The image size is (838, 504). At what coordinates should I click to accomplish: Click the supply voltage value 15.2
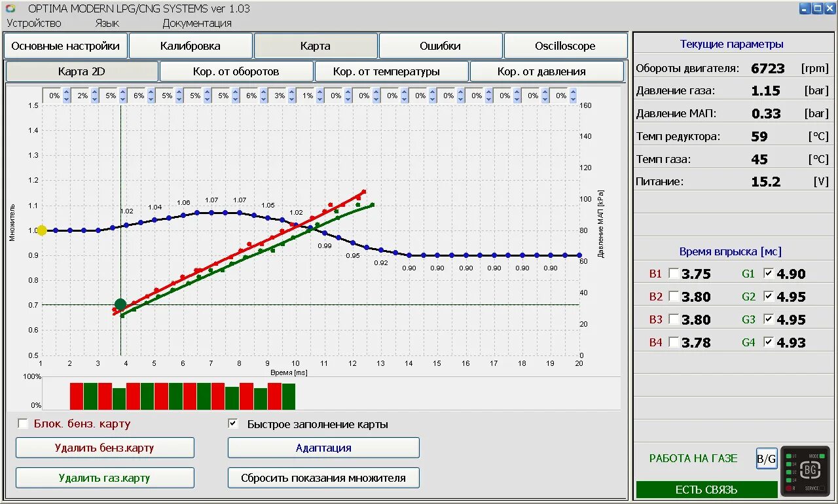[x=766, y=182]
